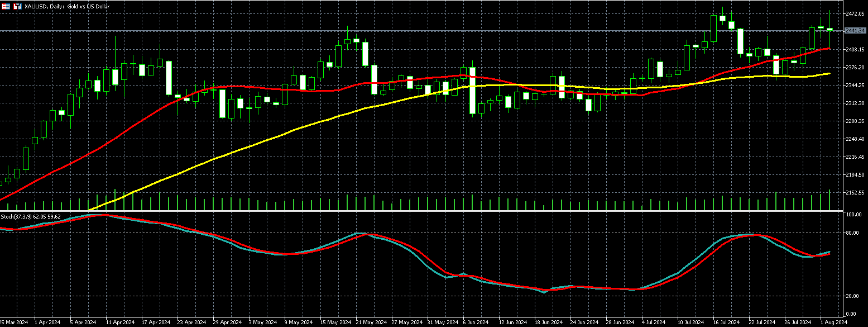868x327 pixels.
Task: Click the current price label 2441.34
Action: [x=855, y=30]
